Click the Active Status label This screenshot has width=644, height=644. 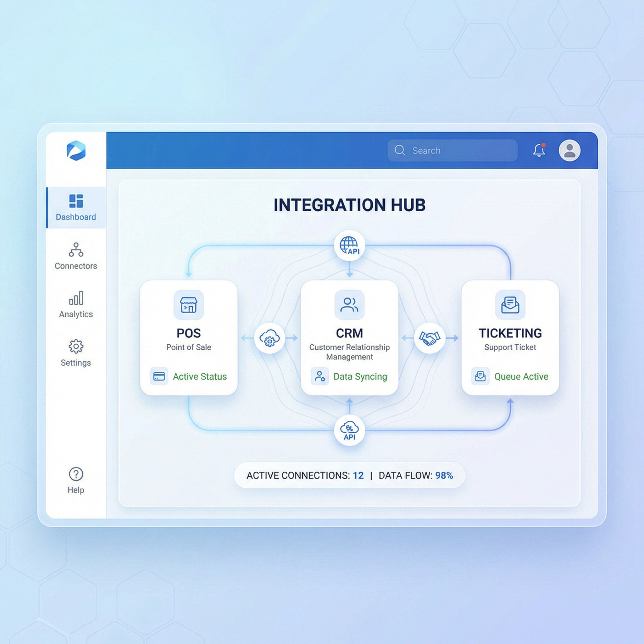tap(200, 377)
